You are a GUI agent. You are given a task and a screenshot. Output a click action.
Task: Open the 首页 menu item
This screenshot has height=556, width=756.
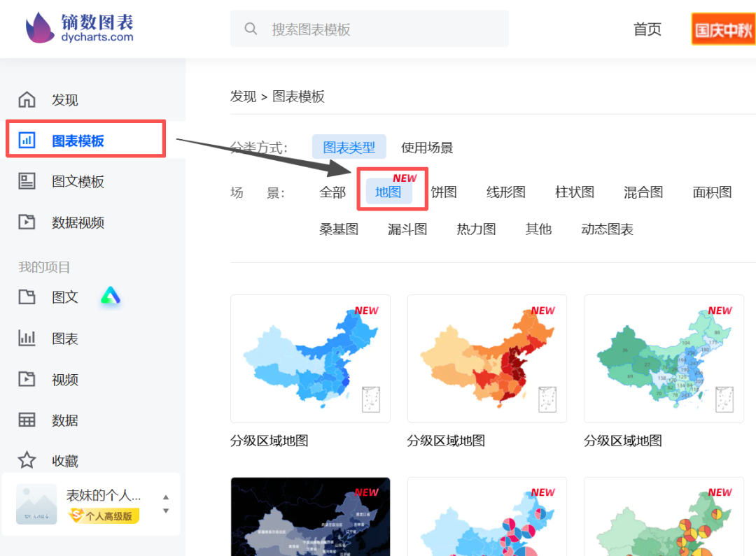point(647,29)
